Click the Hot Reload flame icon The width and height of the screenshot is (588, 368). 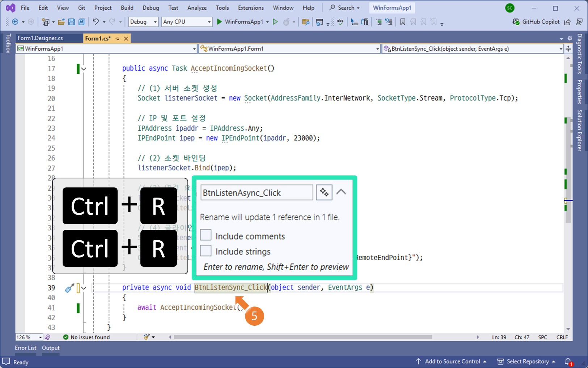286,22
